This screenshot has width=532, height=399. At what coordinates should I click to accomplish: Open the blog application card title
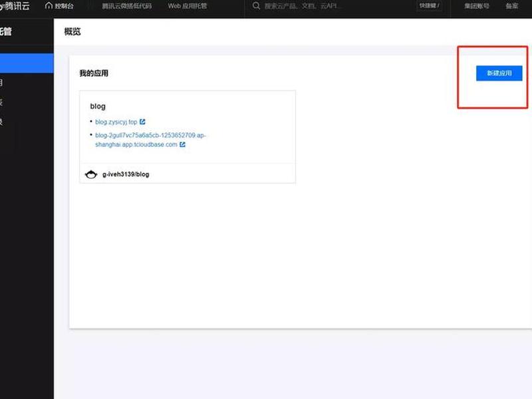(x=98, y=106)
